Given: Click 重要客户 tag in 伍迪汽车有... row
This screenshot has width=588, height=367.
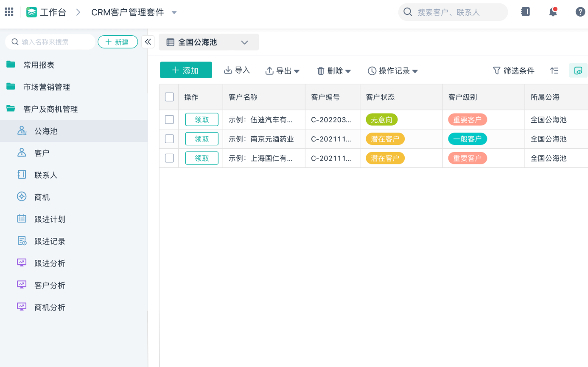Looking at the screenshot, I should click(x=468, y=120).
